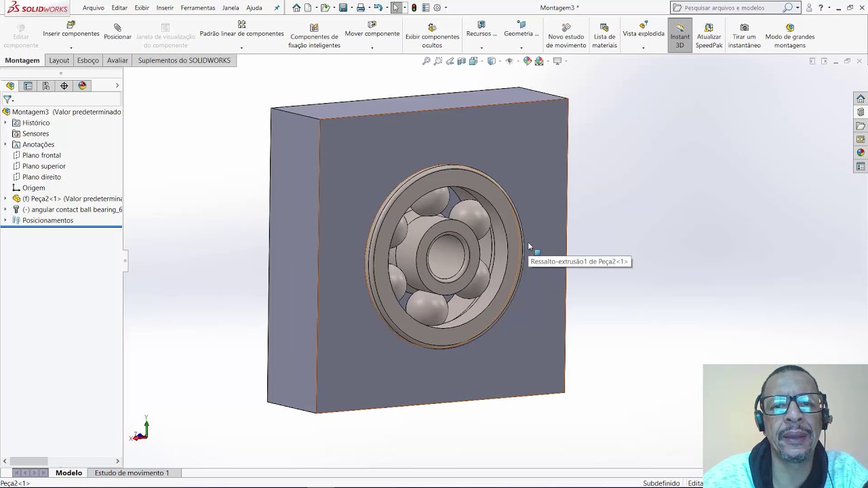This screenshot has width=868, height=488.
Task: Expand the feature manager panel chevron
Action: (117, 85)
